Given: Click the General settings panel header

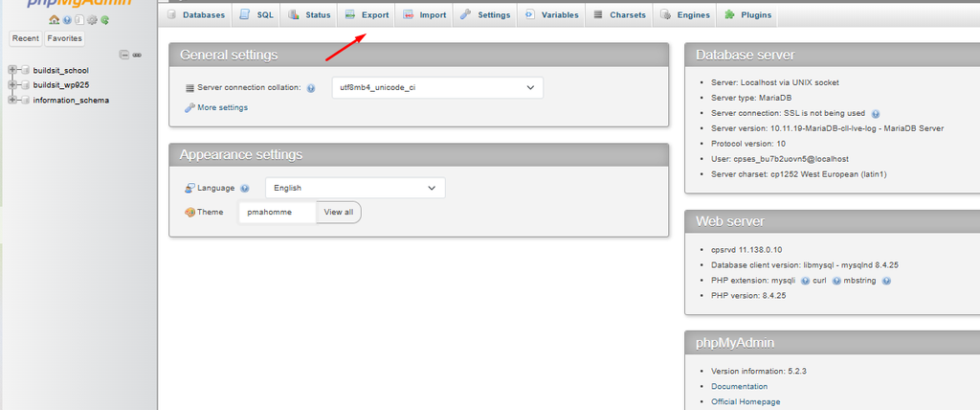Looking at the screenshot, I should coord(419,56).
